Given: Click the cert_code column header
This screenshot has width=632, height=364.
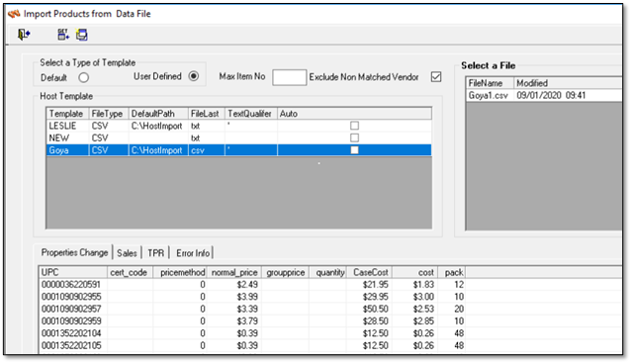Looking at the screenshot, I should [130, 272].
